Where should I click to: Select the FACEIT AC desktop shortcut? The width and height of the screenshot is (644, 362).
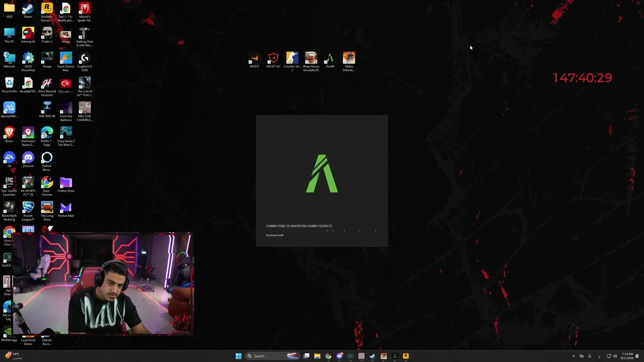tap(273, 60)
